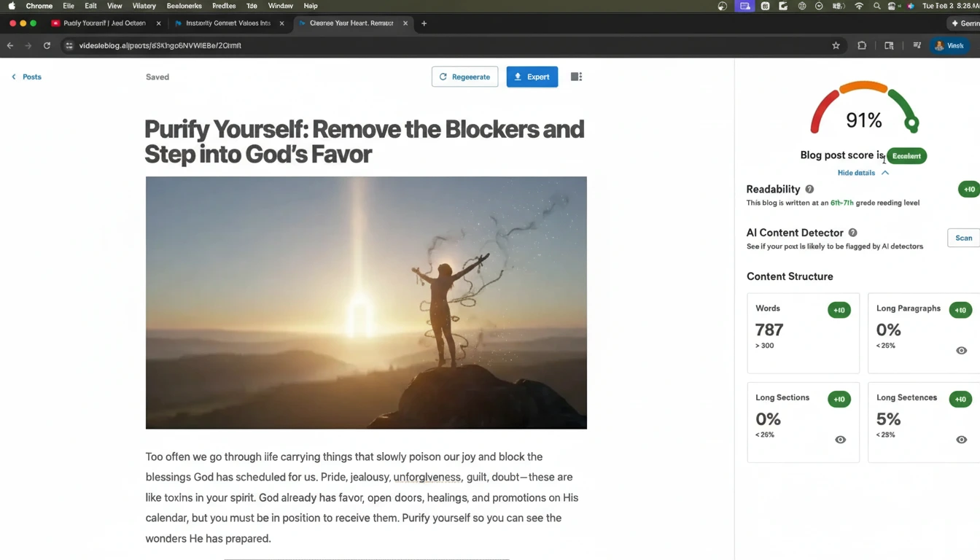Click the Saved status label

pyautogui.click(x=157, y=77)
